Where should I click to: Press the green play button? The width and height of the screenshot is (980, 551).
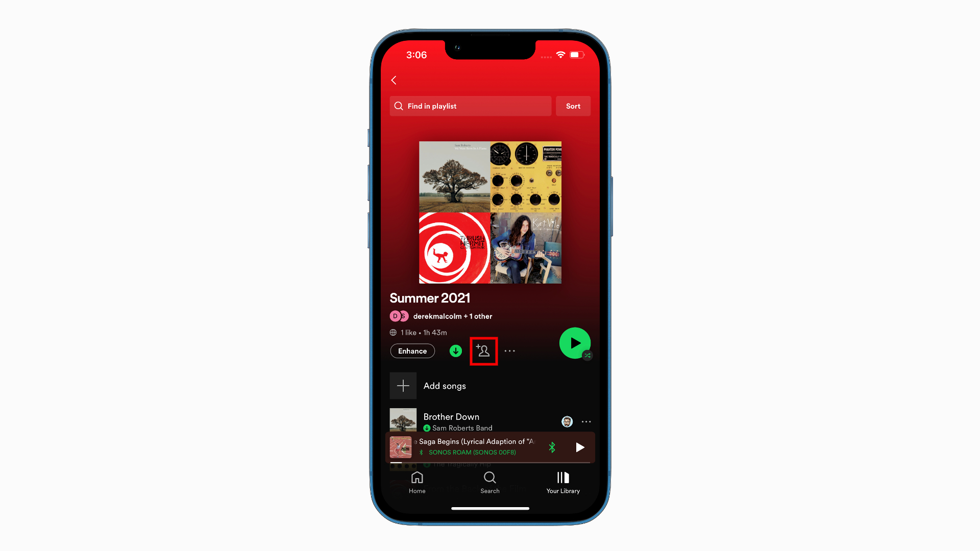click(575, 343)
